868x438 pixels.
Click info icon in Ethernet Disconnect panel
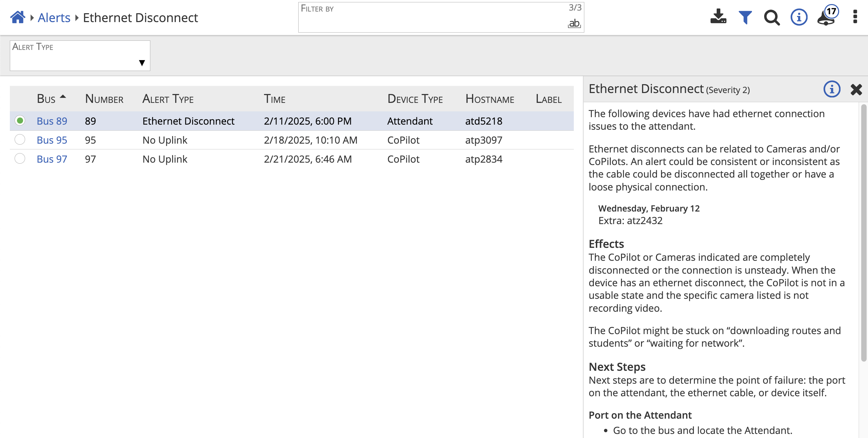click(x=832, y=89)
